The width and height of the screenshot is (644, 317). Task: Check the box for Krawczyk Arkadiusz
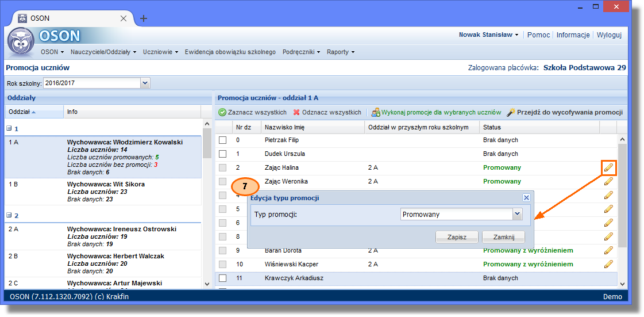[x=222, y=278]
